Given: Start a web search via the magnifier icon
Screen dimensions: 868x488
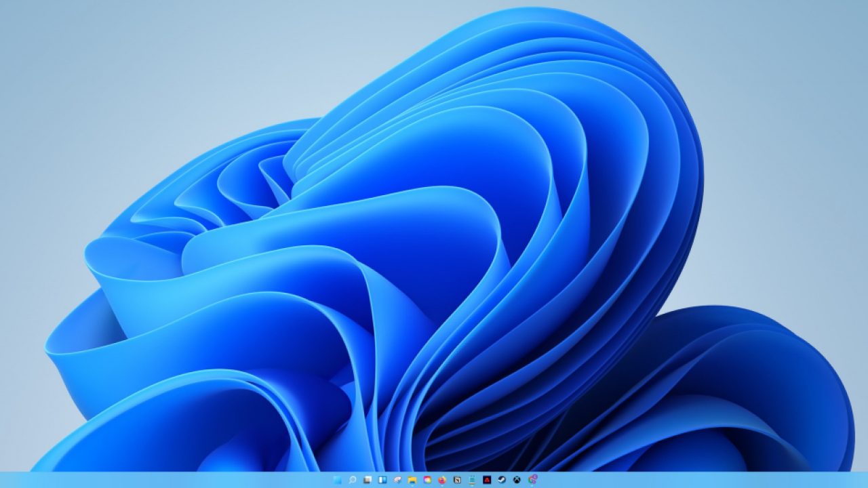Looking at the screenshot, I should (354, 479).
